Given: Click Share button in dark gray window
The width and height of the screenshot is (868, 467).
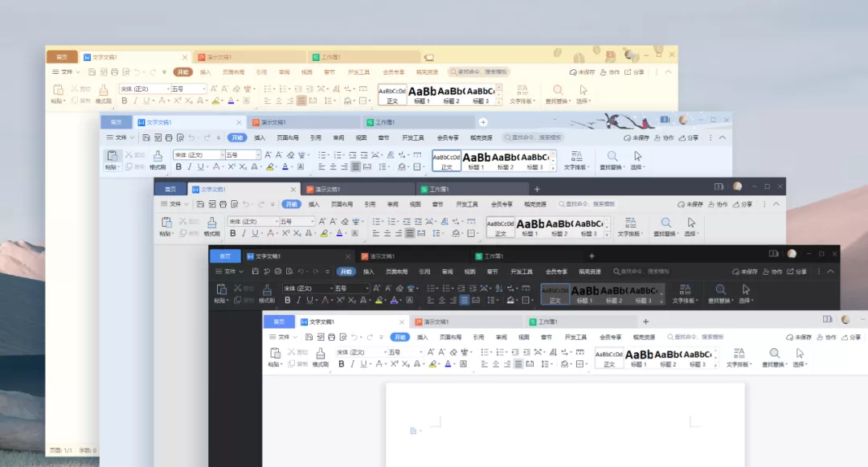Looking at the screenshot, I should (743, 204).
